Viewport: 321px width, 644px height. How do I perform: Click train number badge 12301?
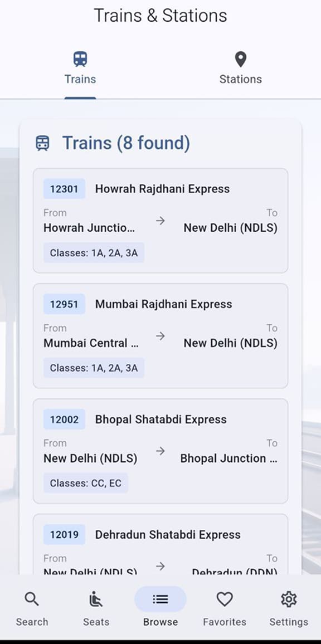click(64, 189)
